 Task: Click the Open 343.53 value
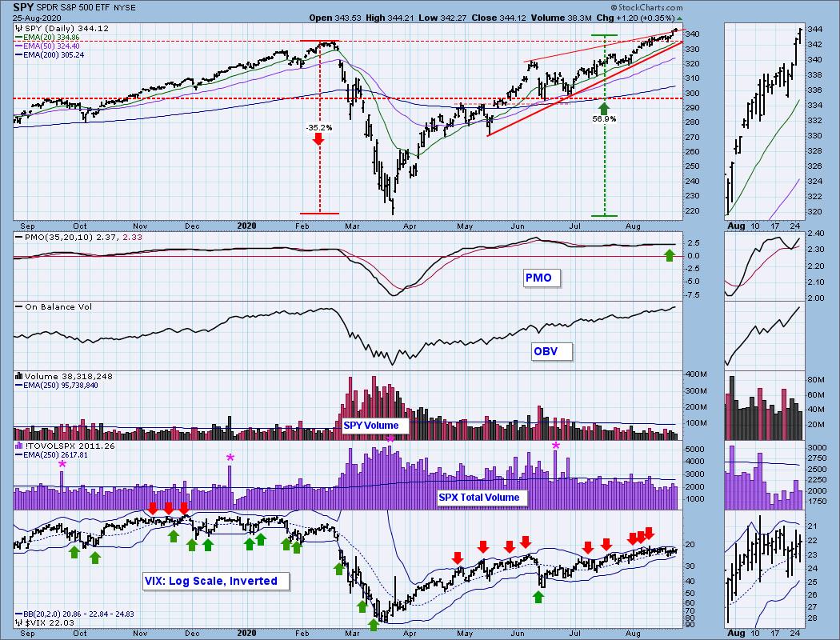tap(335, 18)
